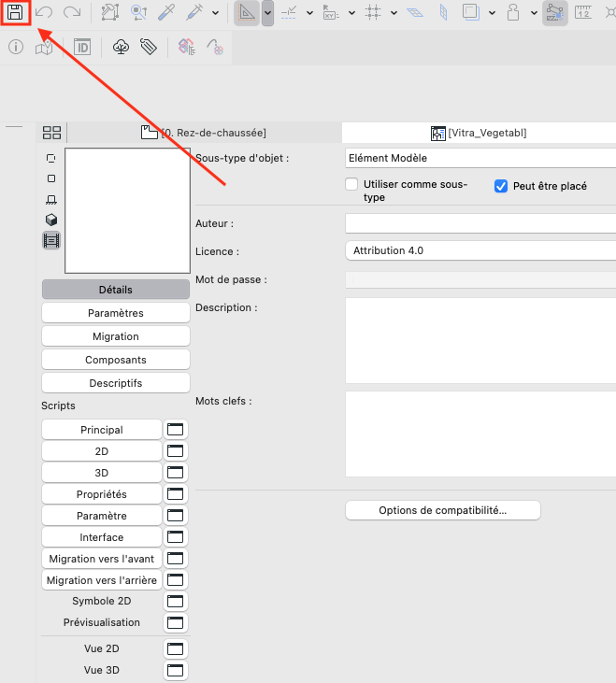Image resolution: width=616 pixels, height=683 pixels.
Task: Click 'Options de compatibilité...' button
Action: click(443, 510)
